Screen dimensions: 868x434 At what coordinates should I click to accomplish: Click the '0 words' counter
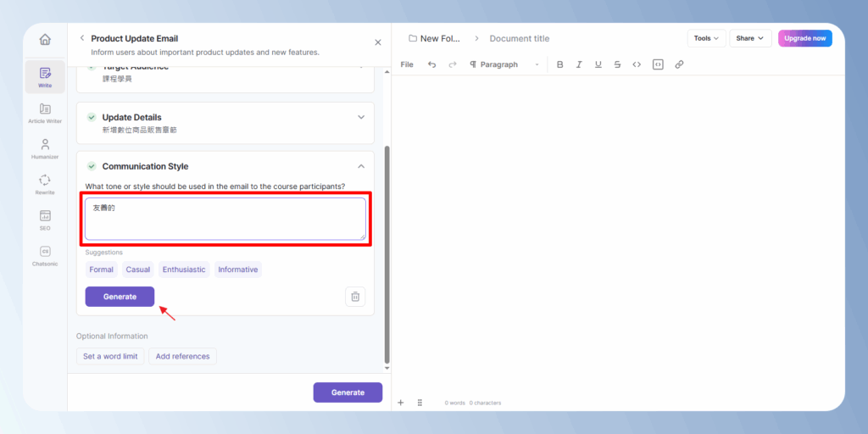click(454, 403)
